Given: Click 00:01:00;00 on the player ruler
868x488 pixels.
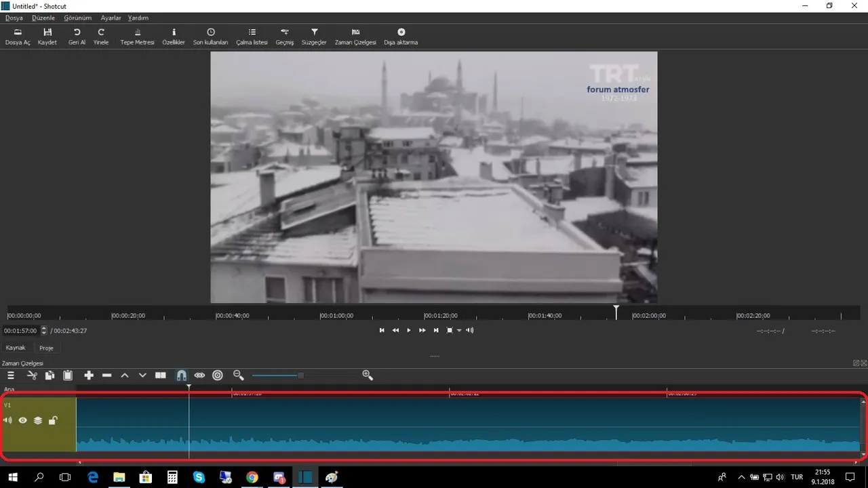Looking at the screenshot, I should point(337,316).
